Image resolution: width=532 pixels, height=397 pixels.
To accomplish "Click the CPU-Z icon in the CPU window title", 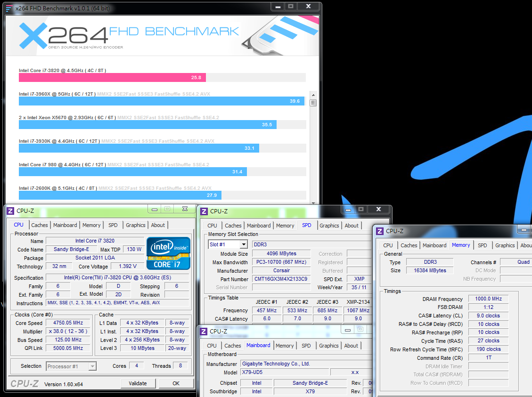I will tap(10, 211).
